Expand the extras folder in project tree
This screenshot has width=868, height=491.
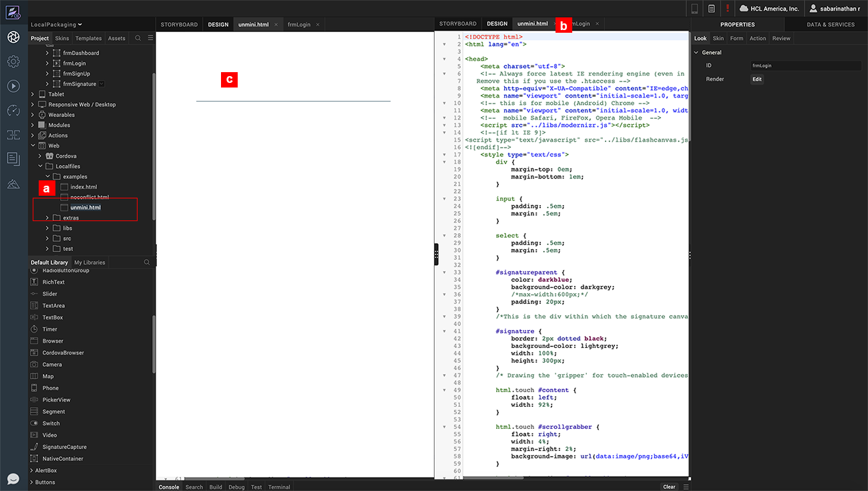click(47, 218)
